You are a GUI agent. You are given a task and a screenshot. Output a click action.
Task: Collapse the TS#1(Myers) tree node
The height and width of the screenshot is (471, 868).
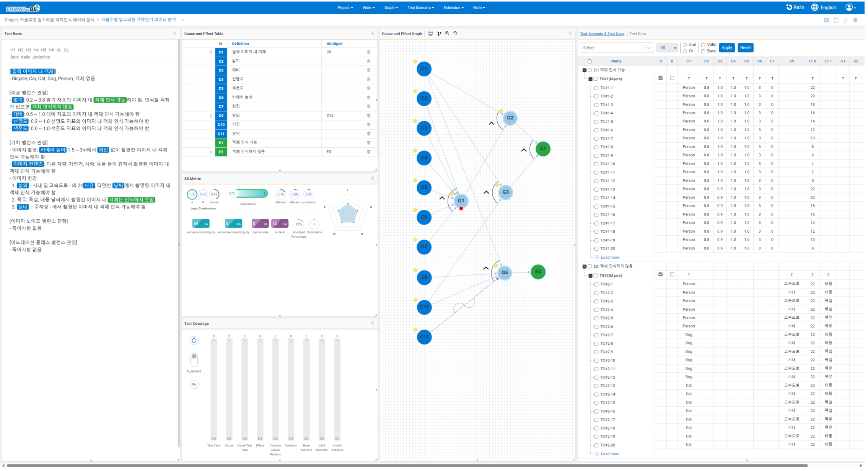pos(590,79)
